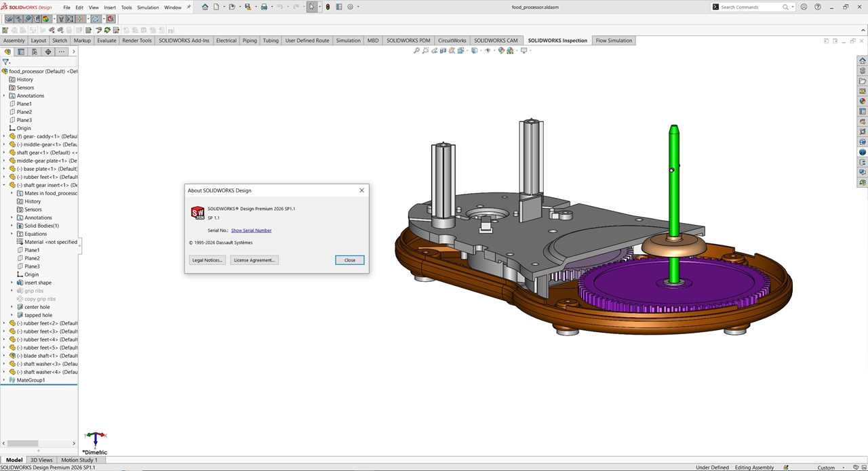
Task: Click the Rebuild traffic light icon
Action: click(x=328, y=7)
